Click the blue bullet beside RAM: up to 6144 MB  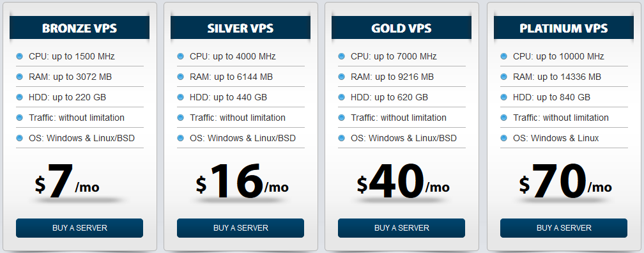click(180, 77)
